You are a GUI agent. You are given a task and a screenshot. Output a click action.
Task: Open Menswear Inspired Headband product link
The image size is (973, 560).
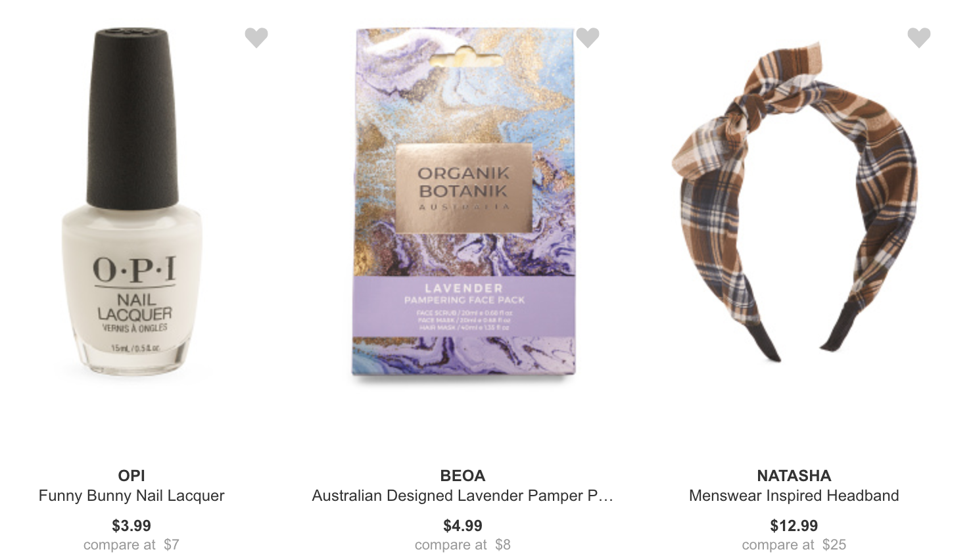click(x=794, y=496)
